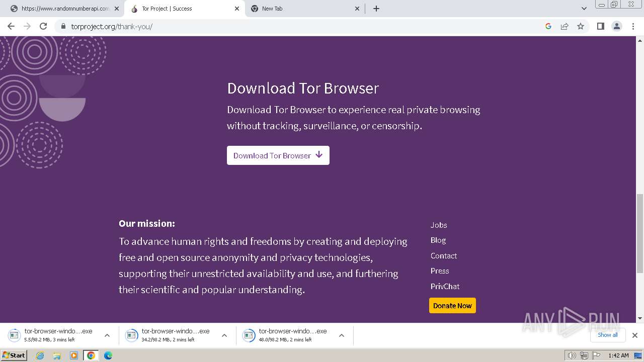Click the Download Tor Browser heading
Viewport: 644px width, 362px height.
303,88
